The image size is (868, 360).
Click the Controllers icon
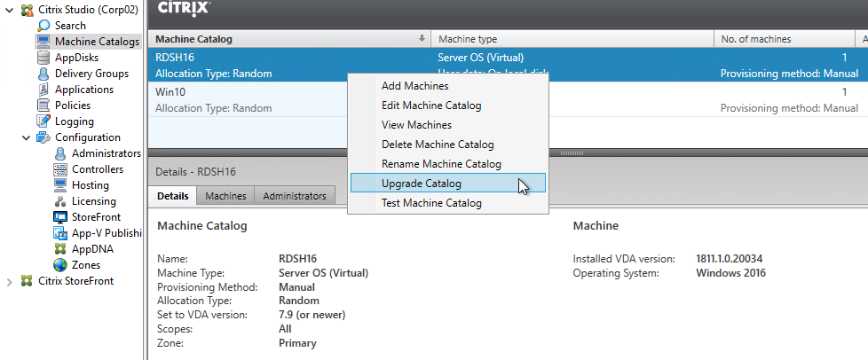(x=60, y=169)
